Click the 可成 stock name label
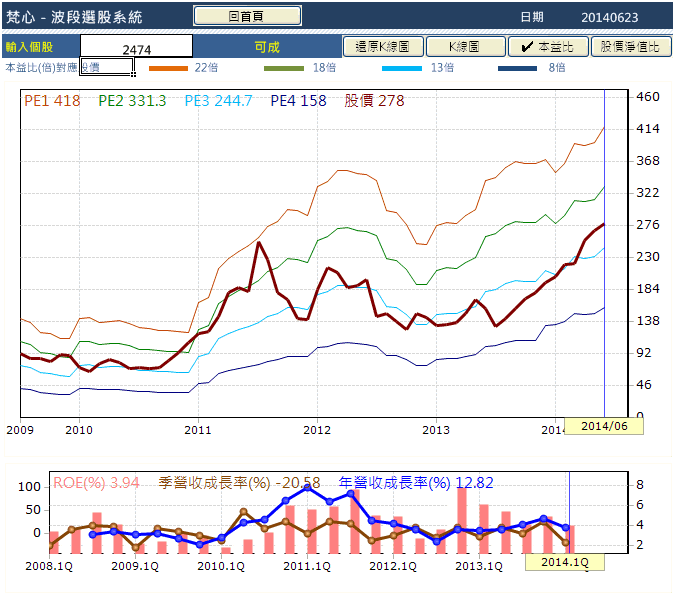675x596 pixels. coord(266,47)
